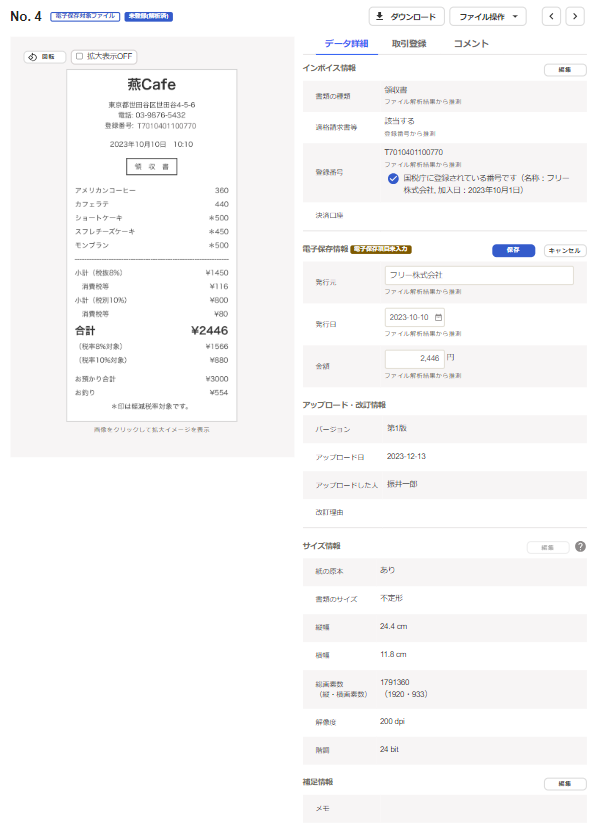Click the receipt image to enlarge it
Viewport: 595px width, 830px height.
click(151, 245)
